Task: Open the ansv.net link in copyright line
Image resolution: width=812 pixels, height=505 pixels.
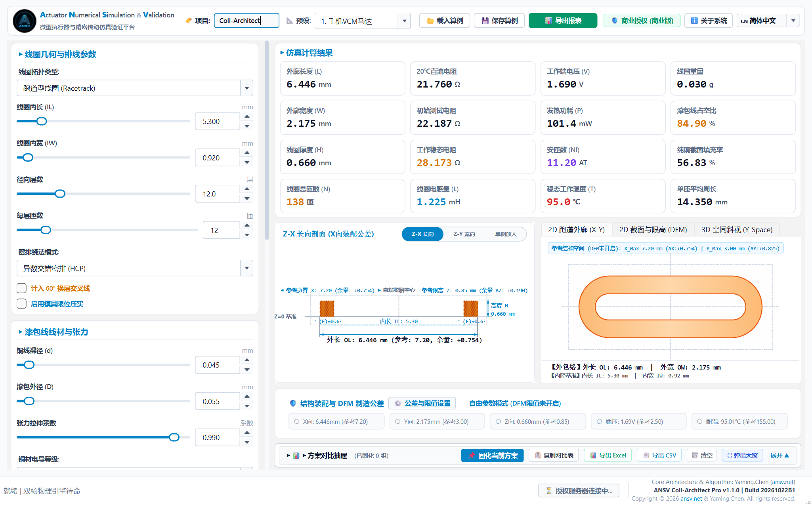Action: point(691,499)
